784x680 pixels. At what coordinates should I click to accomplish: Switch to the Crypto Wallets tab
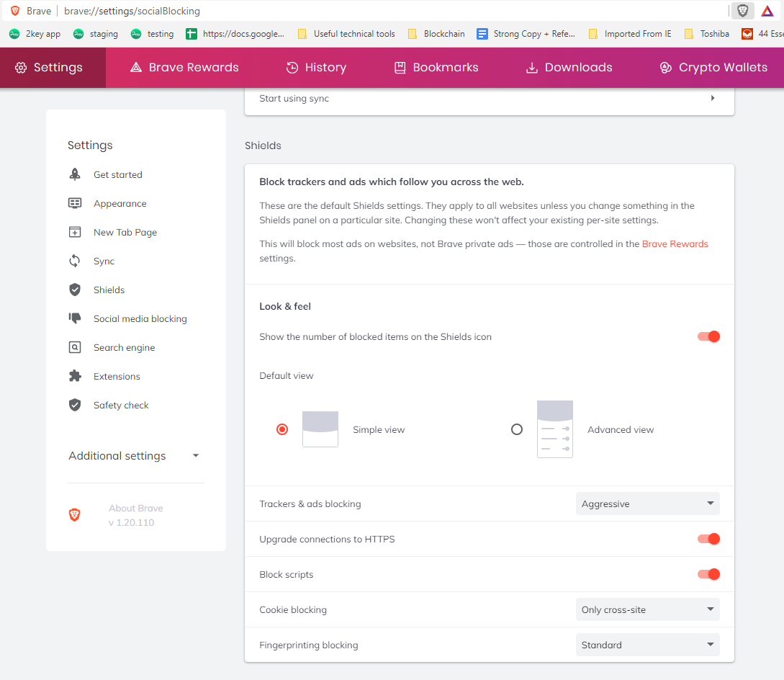(x=713, y=68)
